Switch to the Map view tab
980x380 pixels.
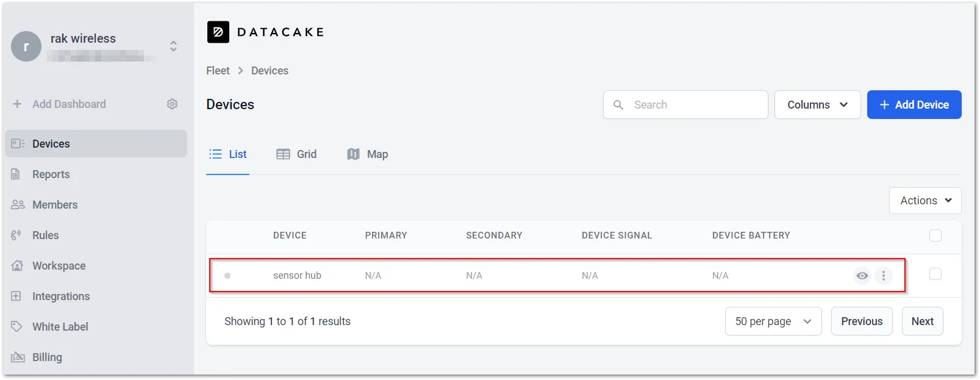(368, 154)
